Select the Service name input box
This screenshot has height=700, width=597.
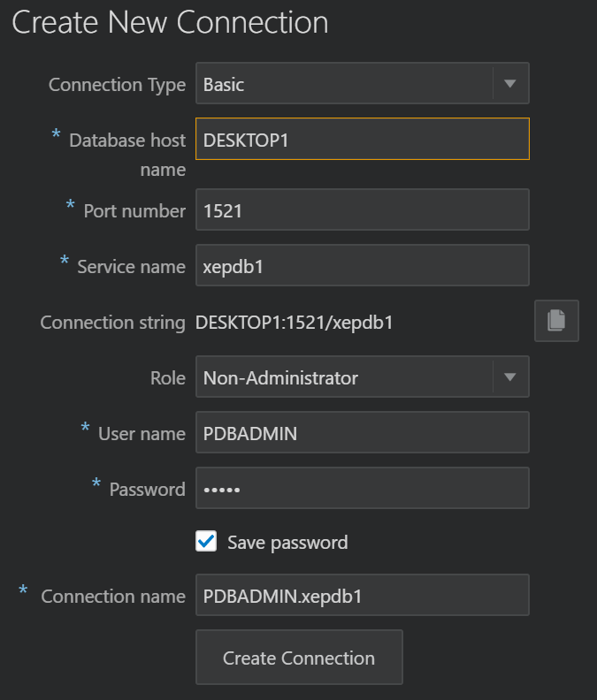pyautogui.click(x=362, y=266)
